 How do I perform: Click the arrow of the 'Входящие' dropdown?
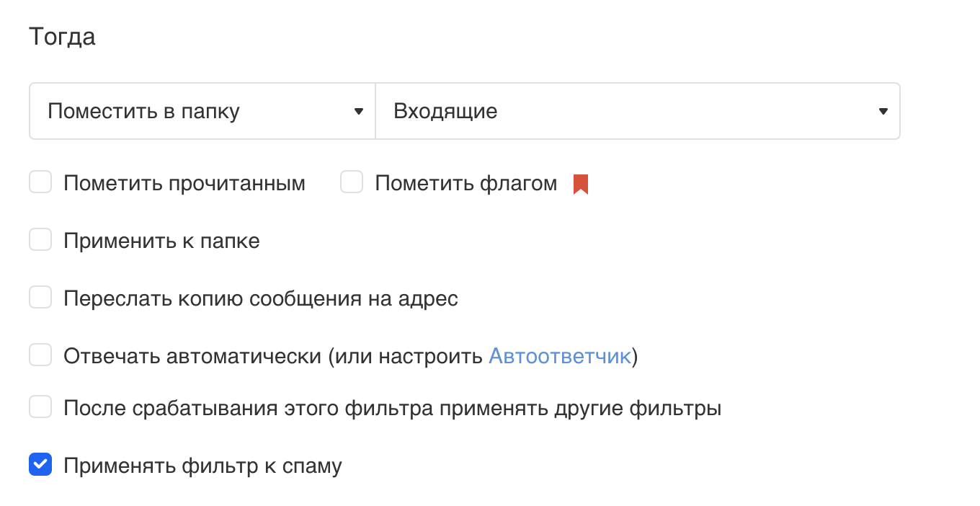[x=883, y=112]
